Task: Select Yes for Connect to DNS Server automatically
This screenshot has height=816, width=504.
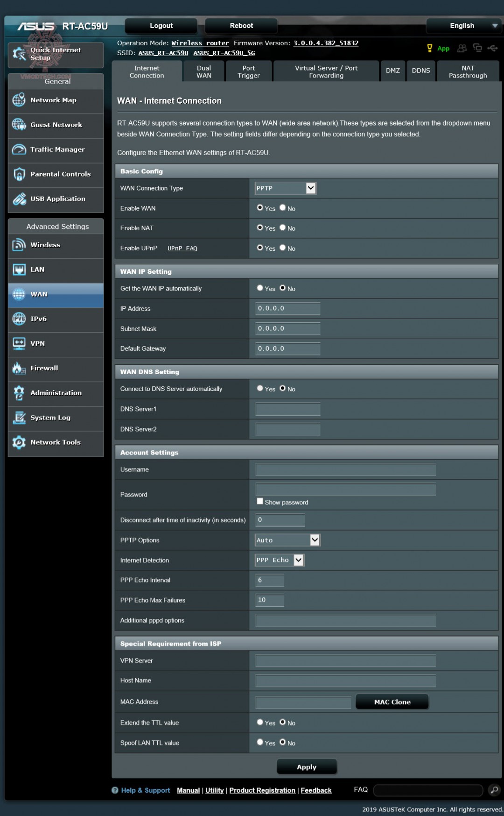Action: point(260,389)
